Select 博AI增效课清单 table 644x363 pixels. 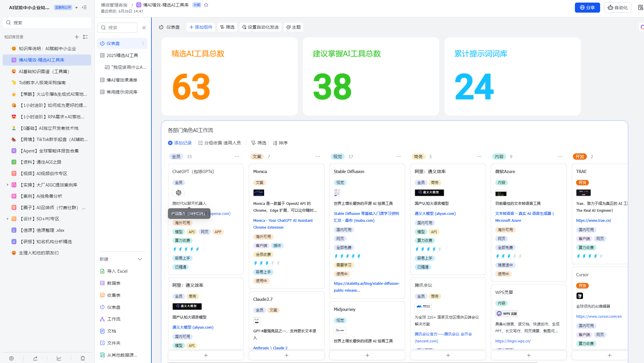tap(122, 80)
